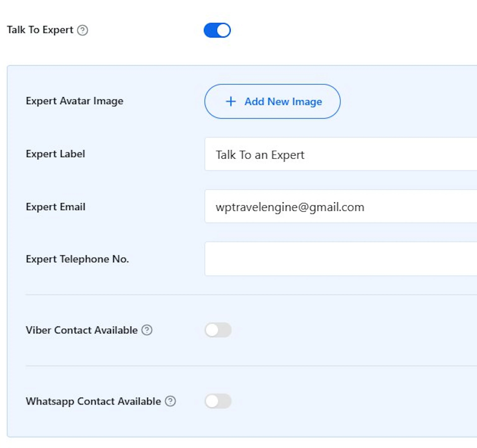Select the empty Expert Telephone No. field
This screenshot has width=477, height=448.
(x=341, y=259)
